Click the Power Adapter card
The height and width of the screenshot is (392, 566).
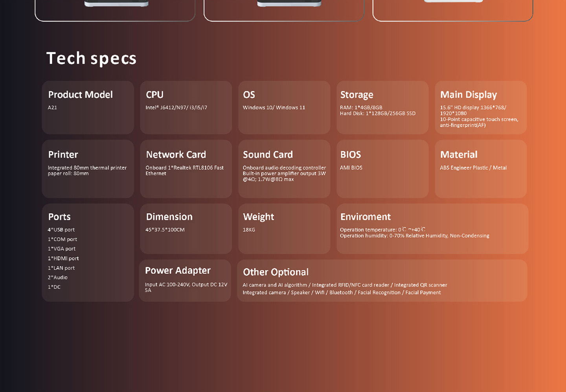point(185,280)
